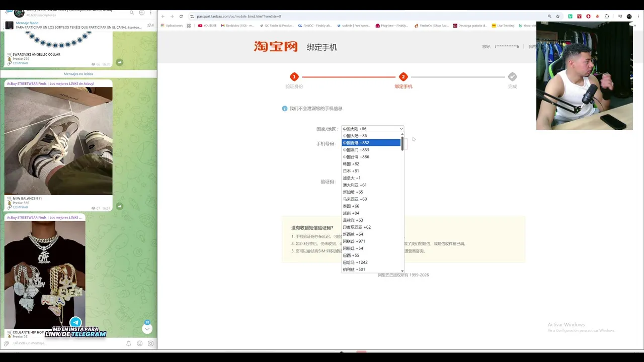Pick 菲律宾 +63 in country list

(371, 220)
